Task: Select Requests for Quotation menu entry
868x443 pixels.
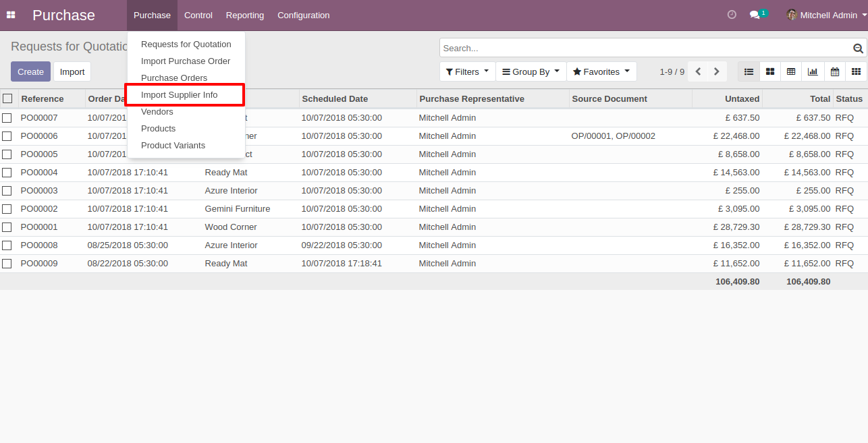Action: pyautogui.click(x=186, y=44)
